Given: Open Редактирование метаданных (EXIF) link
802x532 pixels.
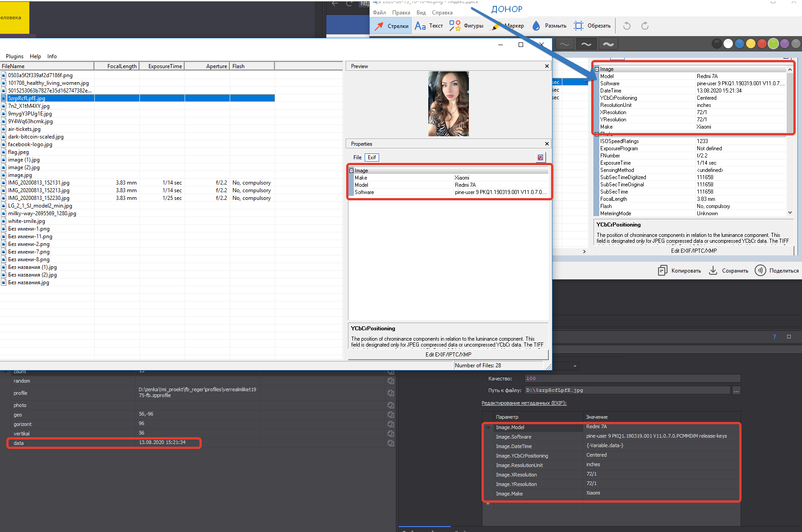Looking at the screenshot, I should tap(524, 403).
